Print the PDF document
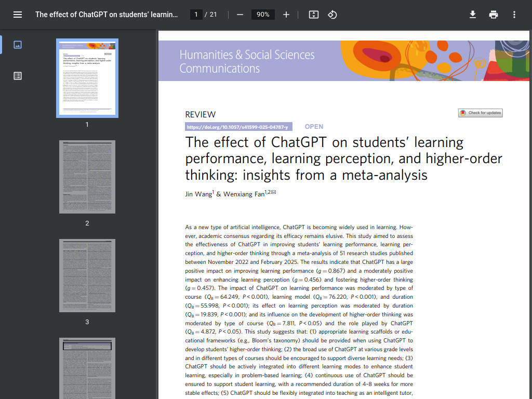This screenshot has width=532, height=399. [494, 15]
